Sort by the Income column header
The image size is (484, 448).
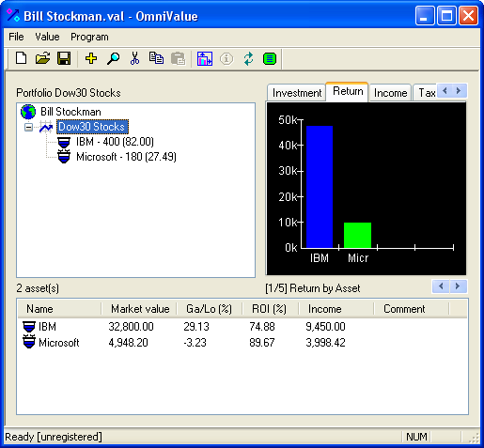click(336, 309)
